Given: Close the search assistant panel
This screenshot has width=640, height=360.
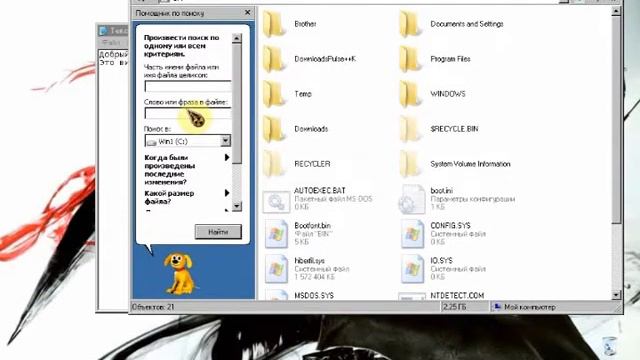Looking at the screenshot, I should tap(247, 13).
